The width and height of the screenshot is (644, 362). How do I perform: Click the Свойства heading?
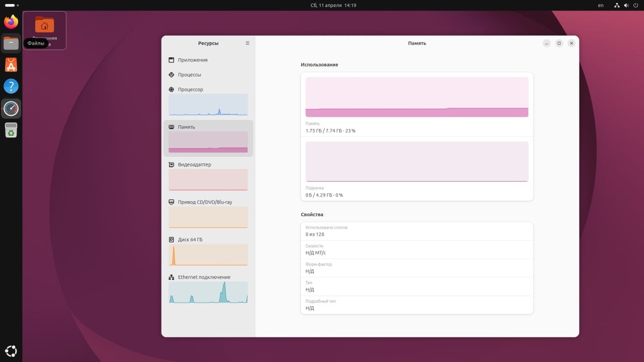click(312, 215)
